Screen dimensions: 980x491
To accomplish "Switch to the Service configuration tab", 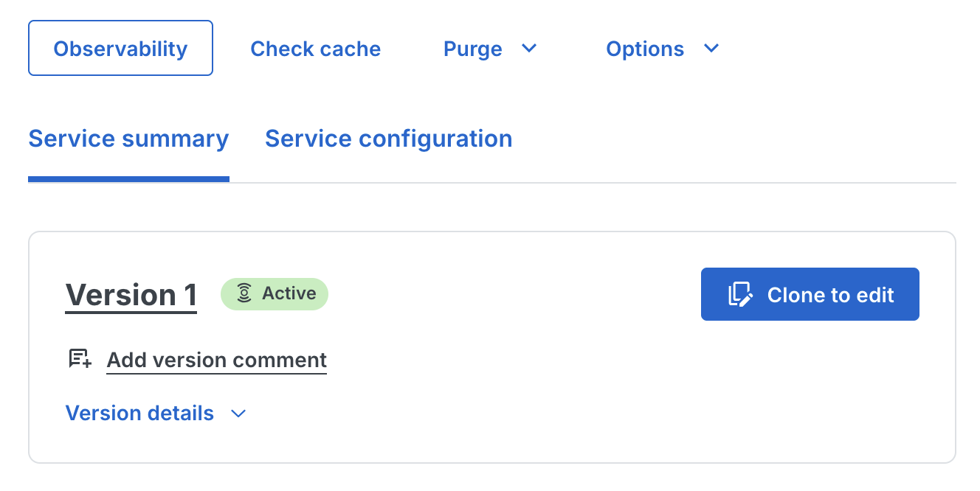I will click(388, 139).
